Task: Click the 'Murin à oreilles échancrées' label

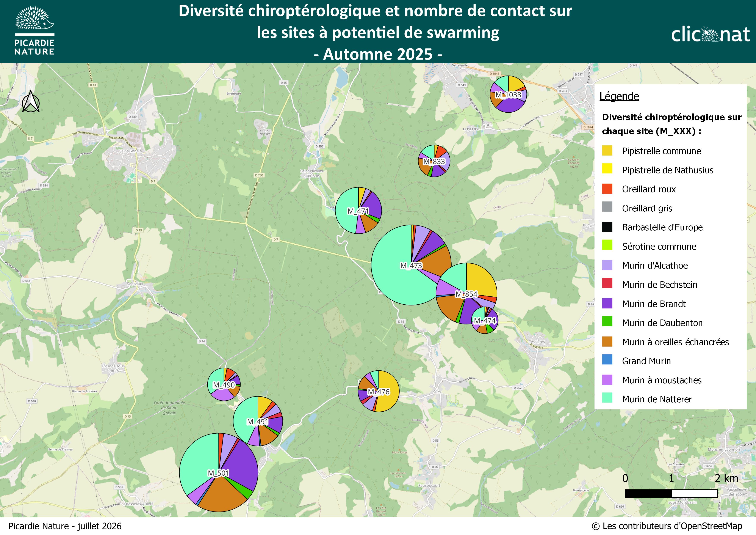Action: (x=676, y=342)
